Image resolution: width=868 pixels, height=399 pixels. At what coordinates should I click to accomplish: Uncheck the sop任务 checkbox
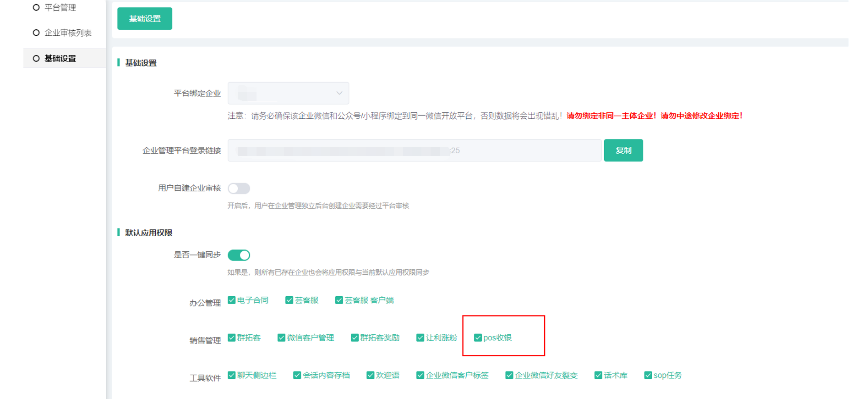(648, 376)
